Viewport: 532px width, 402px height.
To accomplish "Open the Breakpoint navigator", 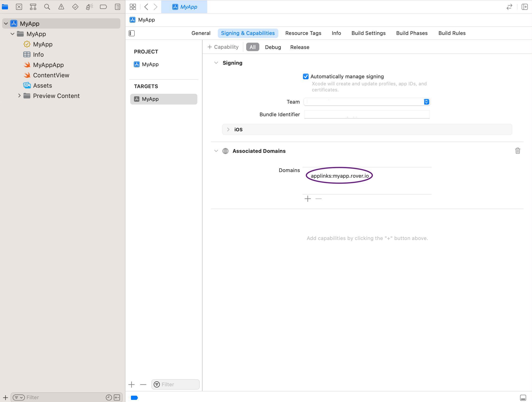I will (x=103, y=7).
